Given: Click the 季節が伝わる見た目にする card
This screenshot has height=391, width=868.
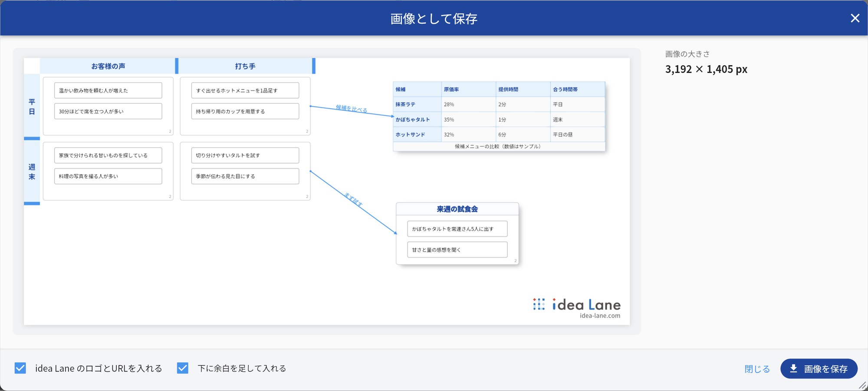Looking at the screenshot, I should [x=245, y=176].
